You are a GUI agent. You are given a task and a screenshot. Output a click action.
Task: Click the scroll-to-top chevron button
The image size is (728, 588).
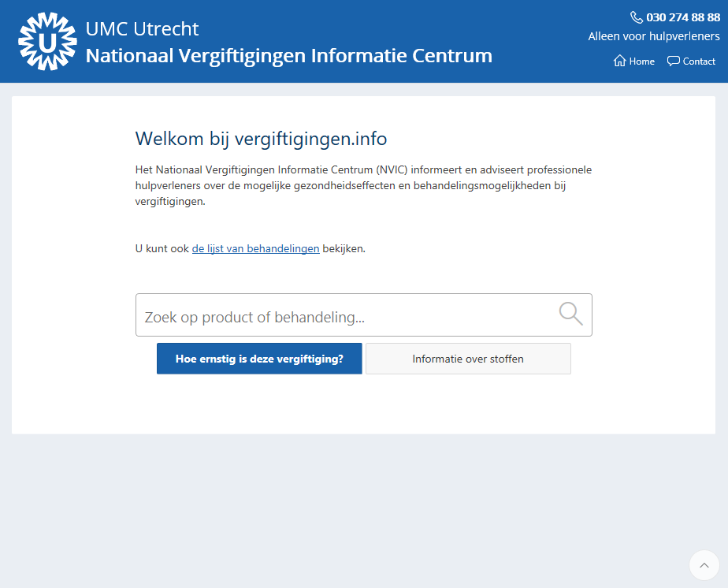tap(704, 565)
